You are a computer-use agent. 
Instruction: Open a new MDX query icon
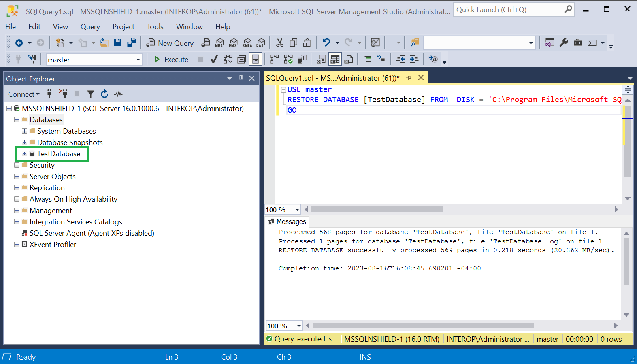[x=219, y=43]
